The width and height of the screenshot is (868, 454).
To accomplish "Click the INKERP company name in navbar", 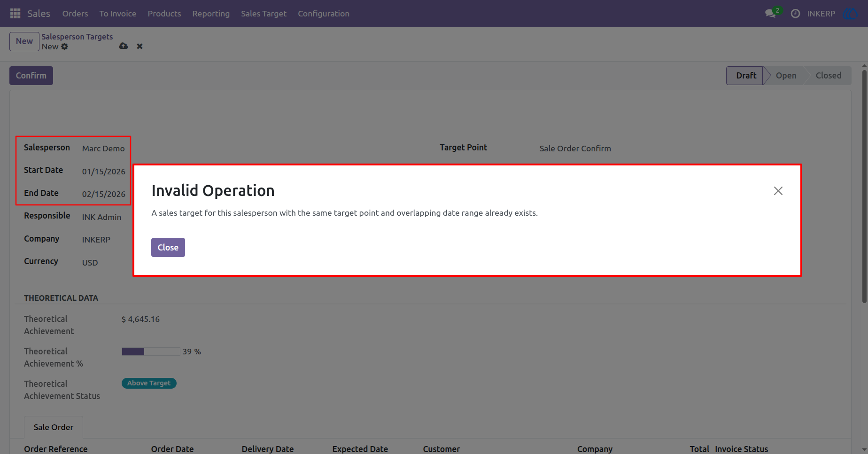I will (x=821, y=14).
